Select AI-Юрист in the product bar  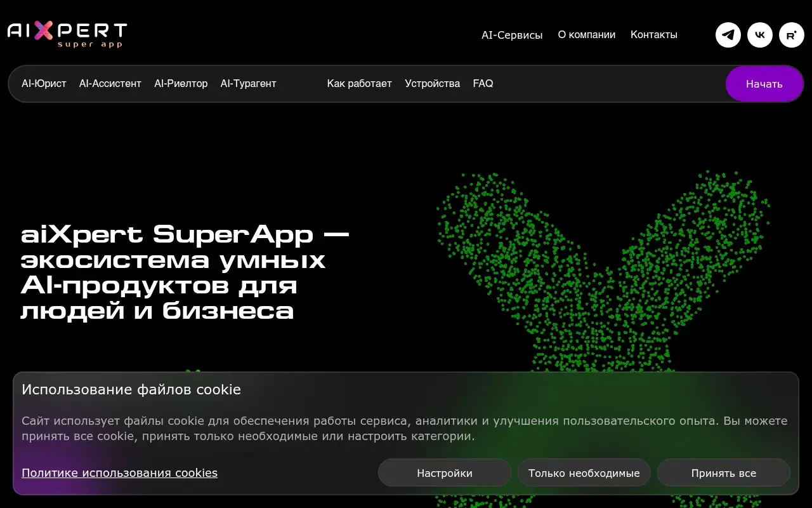tap(44, 84)
